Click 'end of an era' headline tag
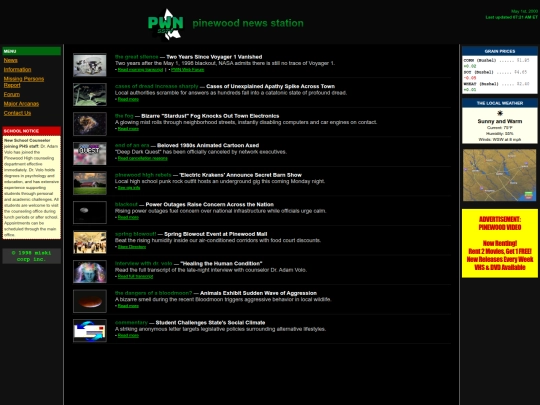This screenshot has width=540, height=405. pos(132,145)
